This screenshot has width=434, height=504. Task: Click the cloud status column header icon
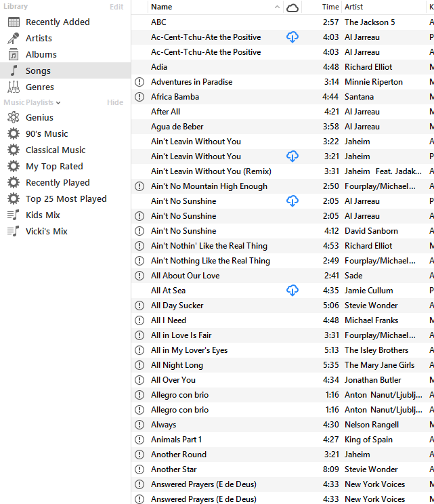tap(292, 7)
